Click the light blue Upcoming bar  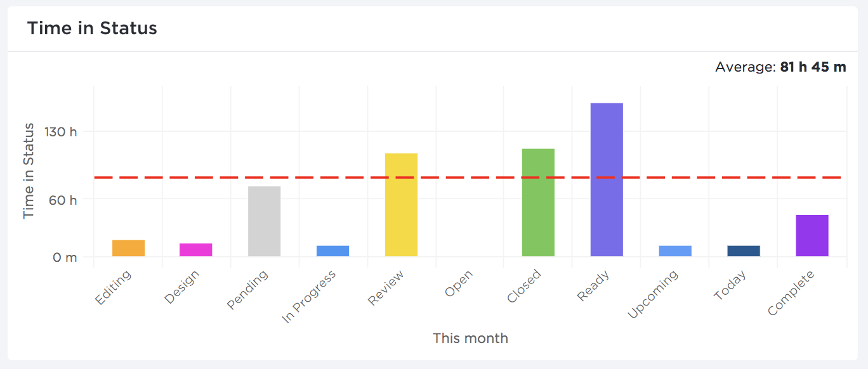pos(675,251)
